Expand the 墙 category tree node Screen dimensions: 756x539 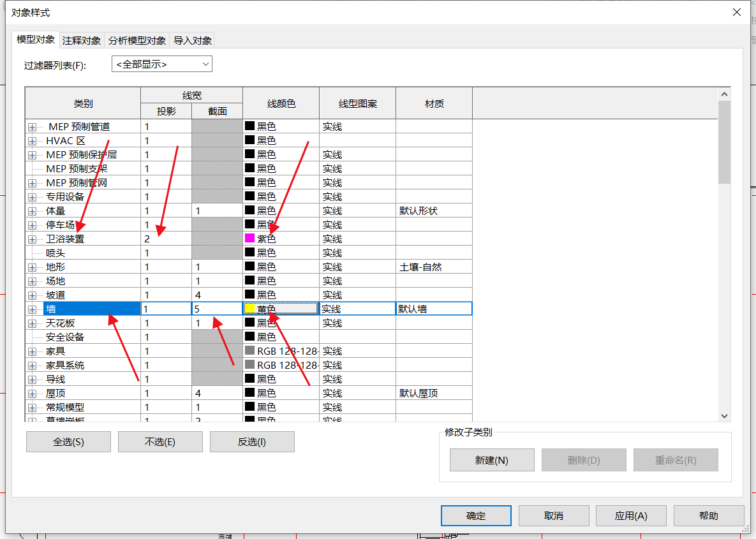[32, 309]
